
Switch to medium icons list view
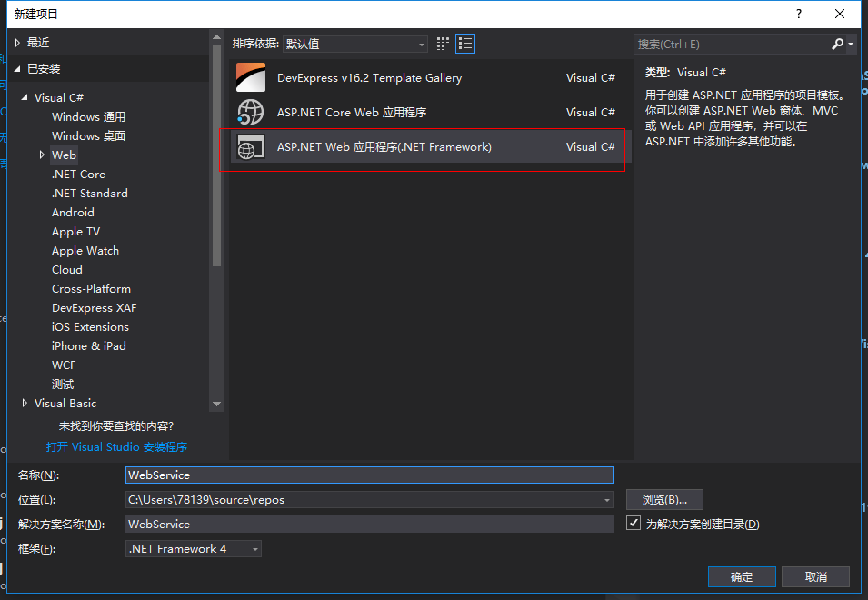pyautogui.click(x=465, y=44)
